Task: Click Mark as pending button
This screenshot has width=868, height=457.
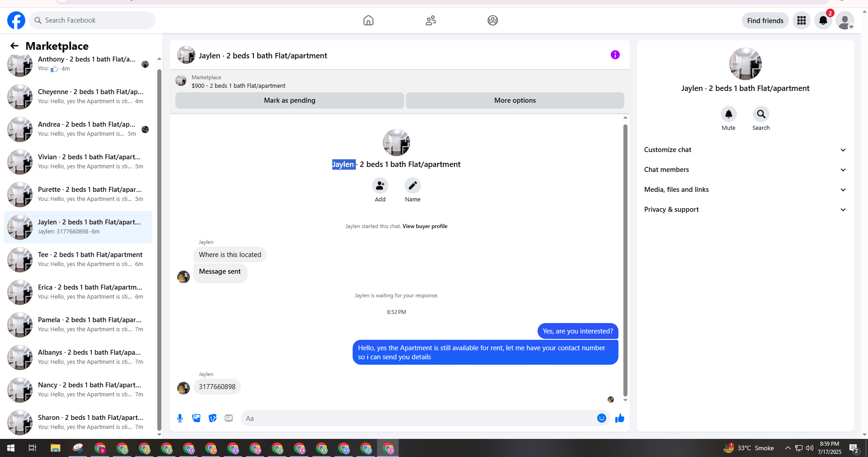Action: 289,100
